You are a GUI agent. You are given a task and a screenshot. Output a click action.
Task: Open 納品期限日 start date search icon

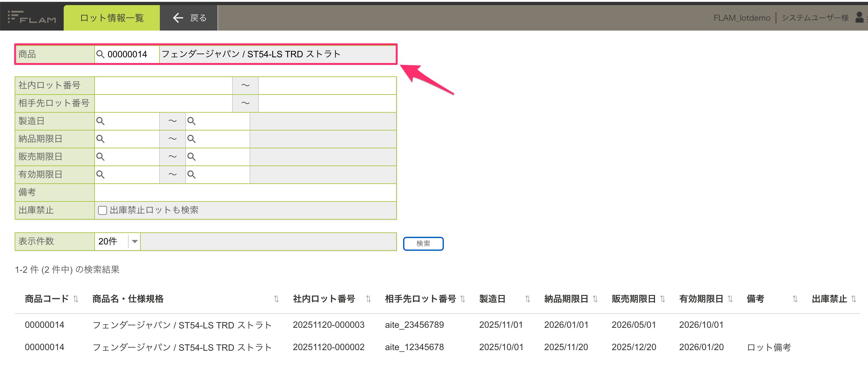coord(100,139)
